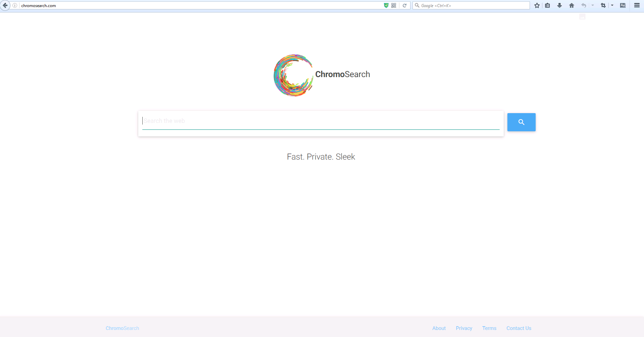The image size is (644, 337).
Task: Open the ChromoSearch footer link
Action: [122, 328]
